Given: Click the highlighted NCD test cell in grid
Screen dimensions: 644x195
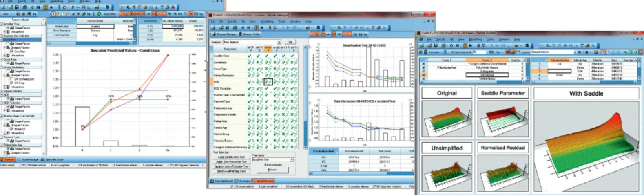Looking at the screenshot, I should pos(268,82).
